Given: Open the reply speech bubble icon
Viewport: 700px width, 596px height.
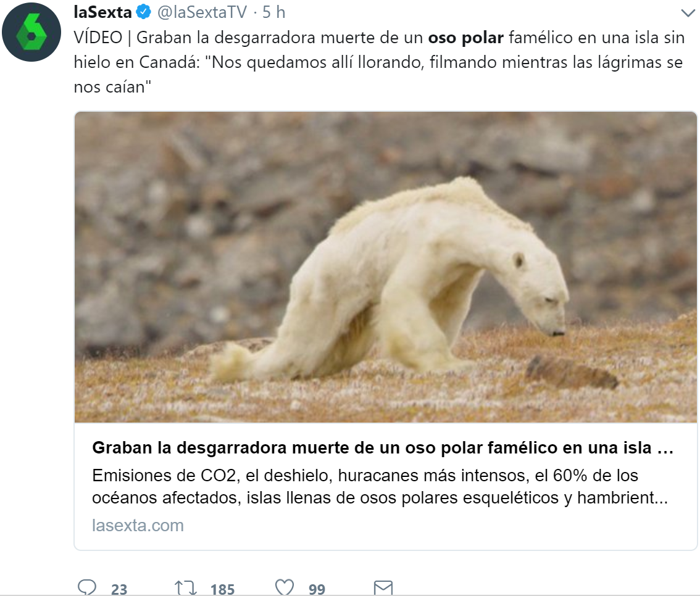Looking at the screenshot, I should [x=87, y=587].
